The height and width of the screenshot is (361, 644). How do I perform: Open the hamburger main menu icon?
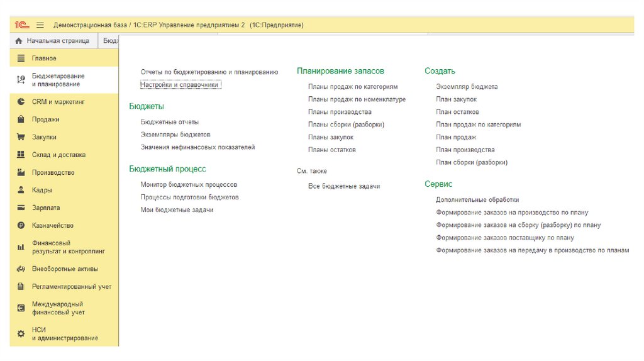click(x=40, y=25)
